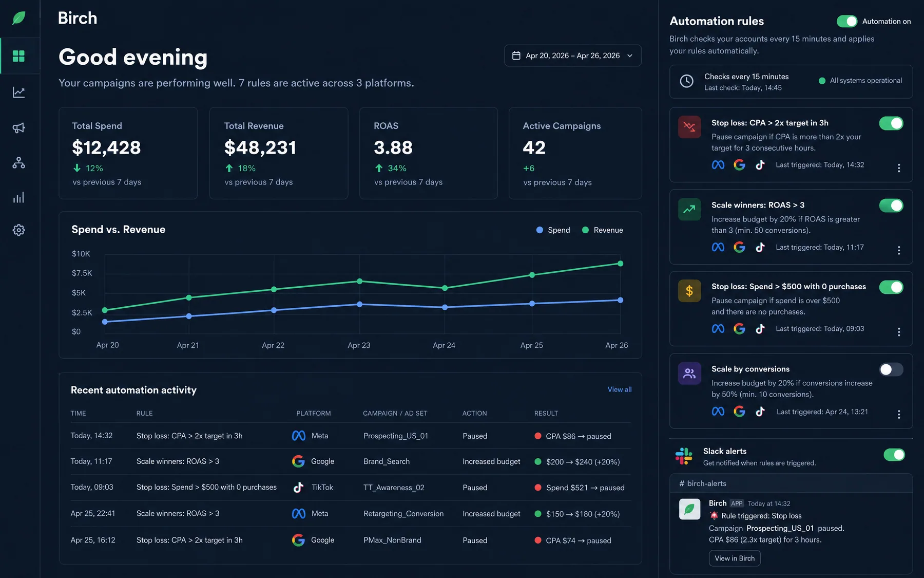Open the hierarchy rules sidebar icon
The height and width of the screenshot is (578, 924).
tap(19, 163)
